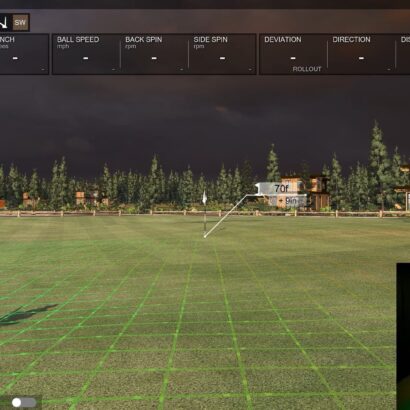Open the Back Spin data tile
410x410 pixels.
click(154, 54)
